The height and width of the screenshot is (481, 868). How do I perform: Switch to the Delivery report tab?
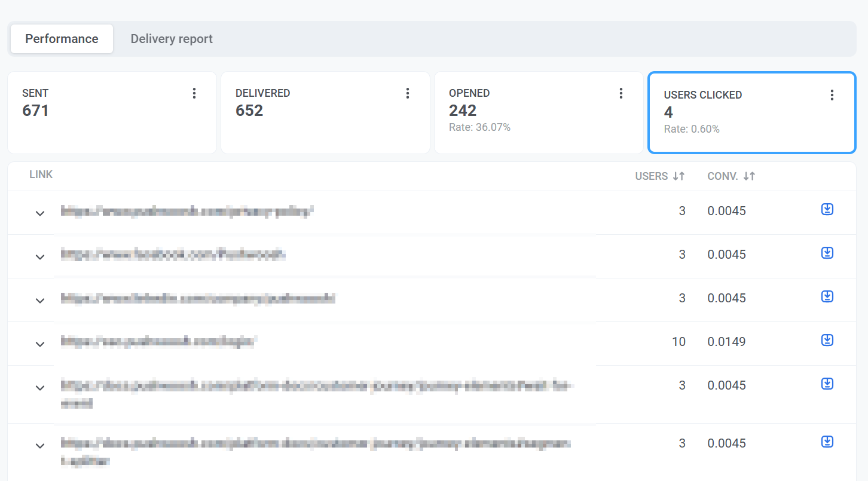[172, 39]
